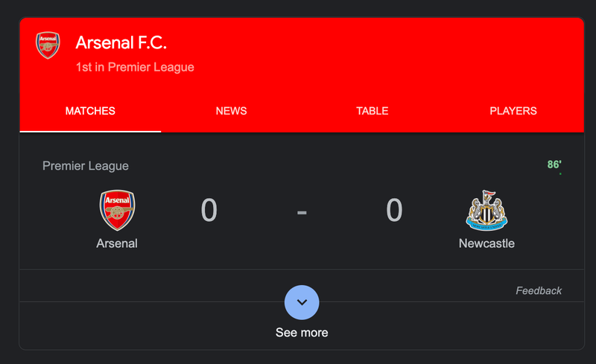Open the NEWS tab
The width and height of the screenshot is (596, 364).
point(231,111)
